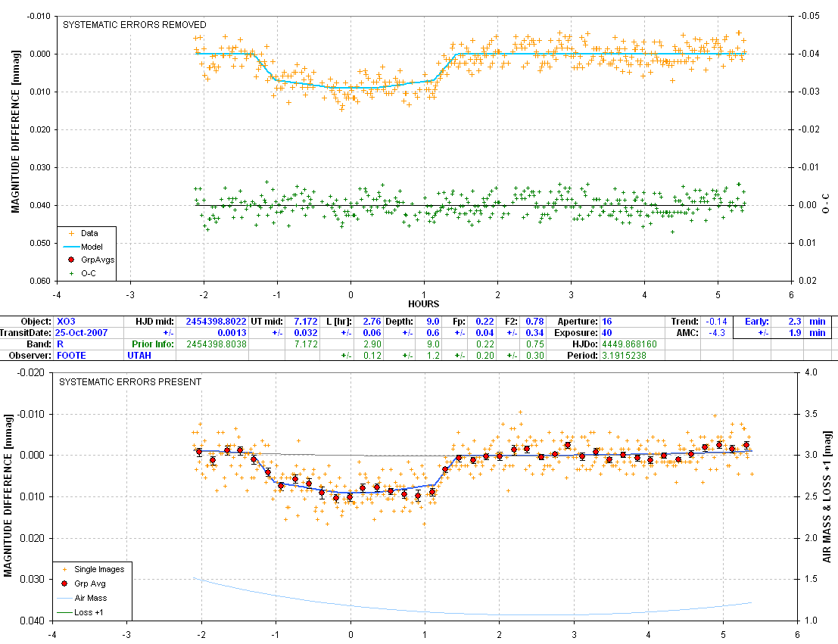Select the GrpAvgs legend entry
Image resolution: width=838 pixels, height=644 pixels.
(91, 260)
